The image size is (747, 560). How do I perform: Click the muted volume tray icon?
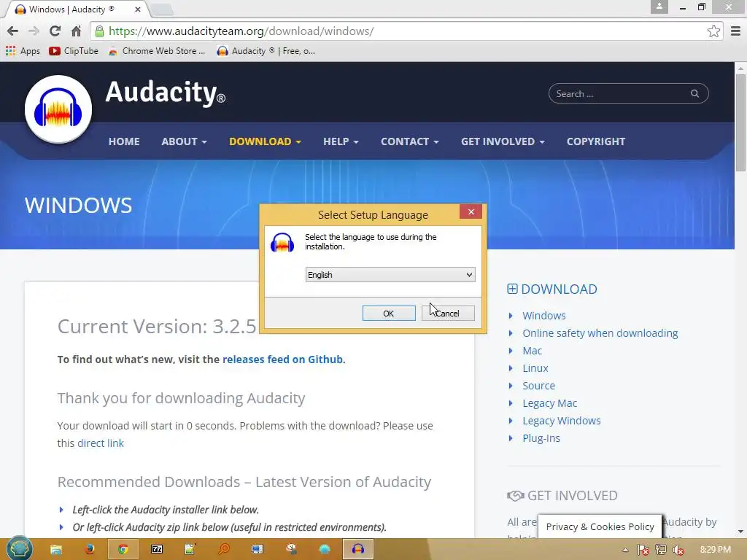(x=678, y=550)
